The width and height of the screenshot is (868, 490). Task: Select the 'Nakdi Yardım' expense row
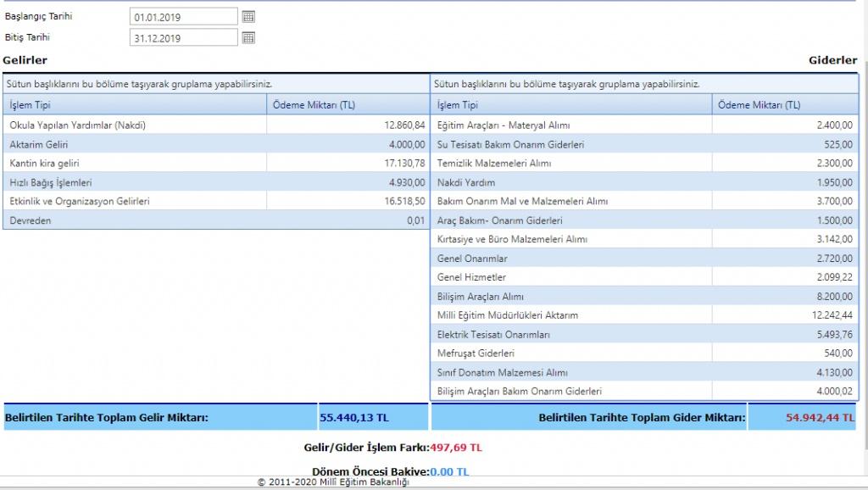click(x=644, y=182)
